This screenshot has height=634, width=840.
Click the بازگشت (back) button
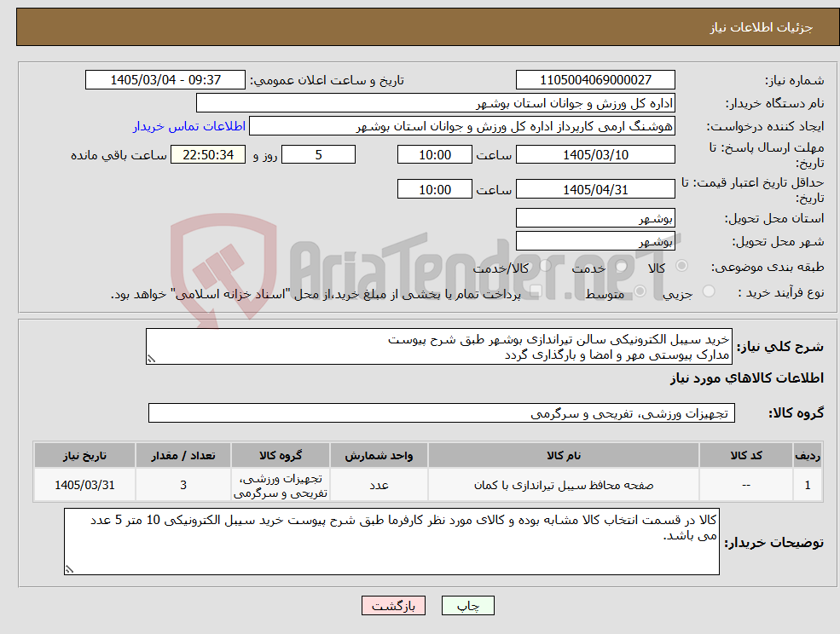click(x=393, y=606)
